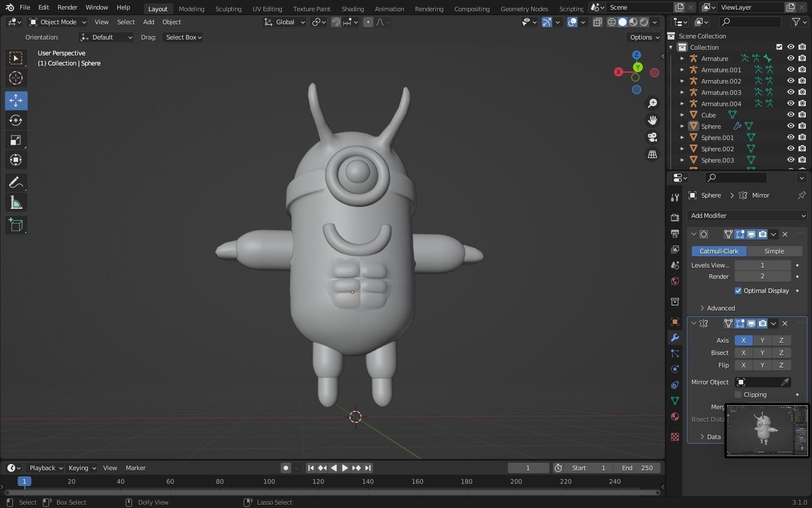The image size is (812, 508).
Task: Open the Tool properties tab
Action: [x=674, y=197]
